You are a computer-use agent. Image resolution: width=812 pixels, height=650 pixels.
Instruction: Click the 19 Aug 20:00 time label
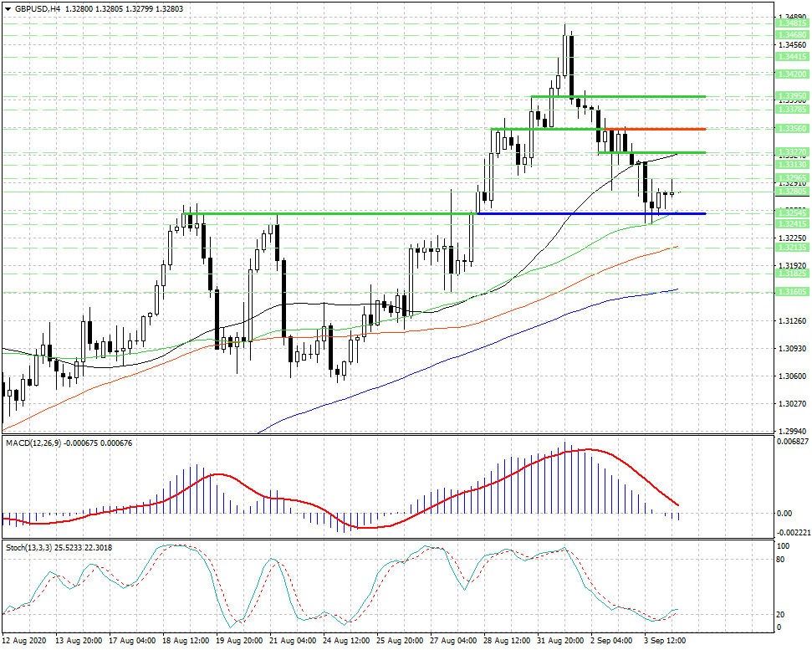[238, 641]
